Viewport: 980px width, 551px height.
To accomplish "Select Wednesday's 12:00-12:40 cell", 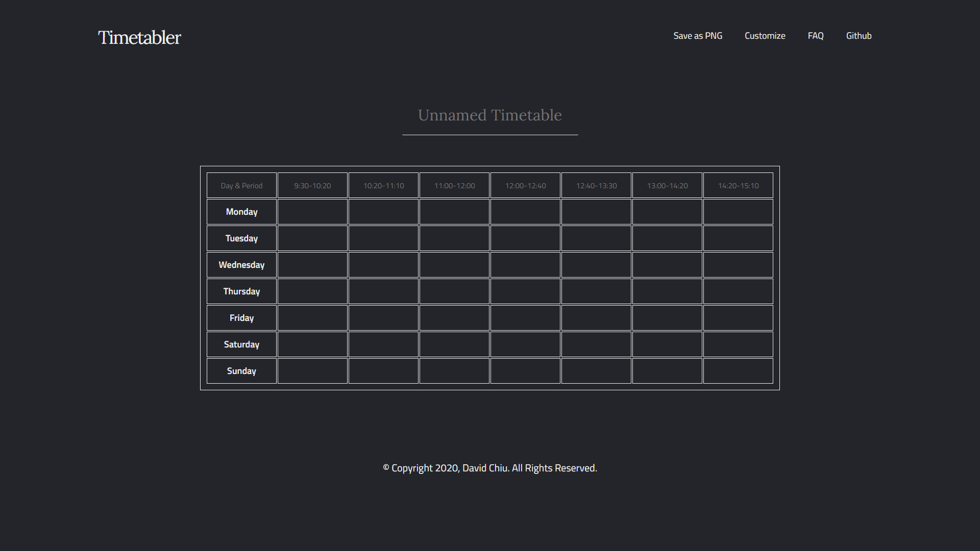I will click(525, 265).
